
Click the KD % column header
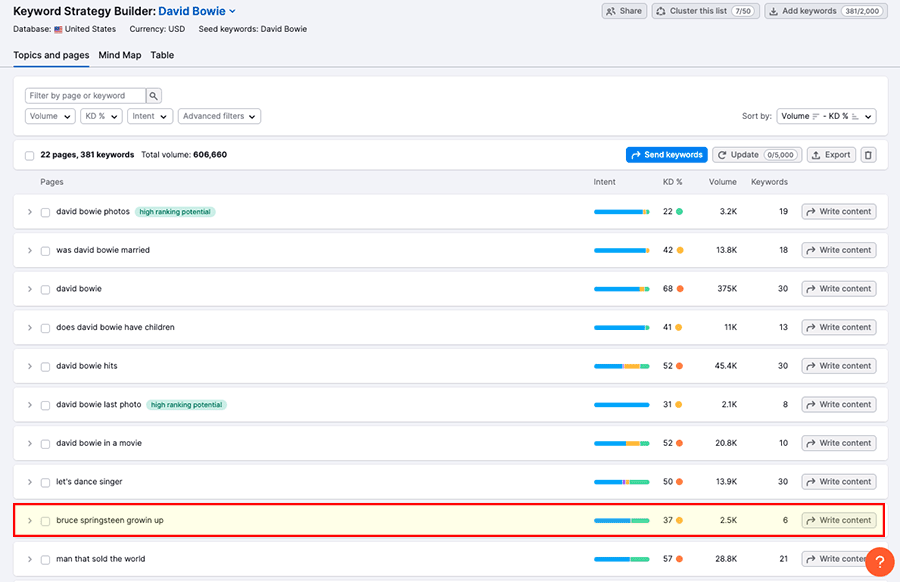pyautogui.click(x=672, y=182)
